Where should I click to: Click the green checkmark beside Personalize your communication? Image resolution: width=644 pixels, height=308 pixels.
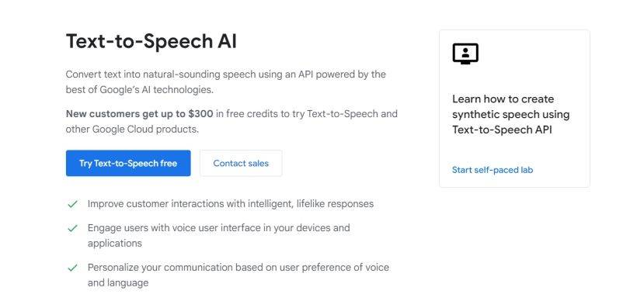click(x=73, y=268)
